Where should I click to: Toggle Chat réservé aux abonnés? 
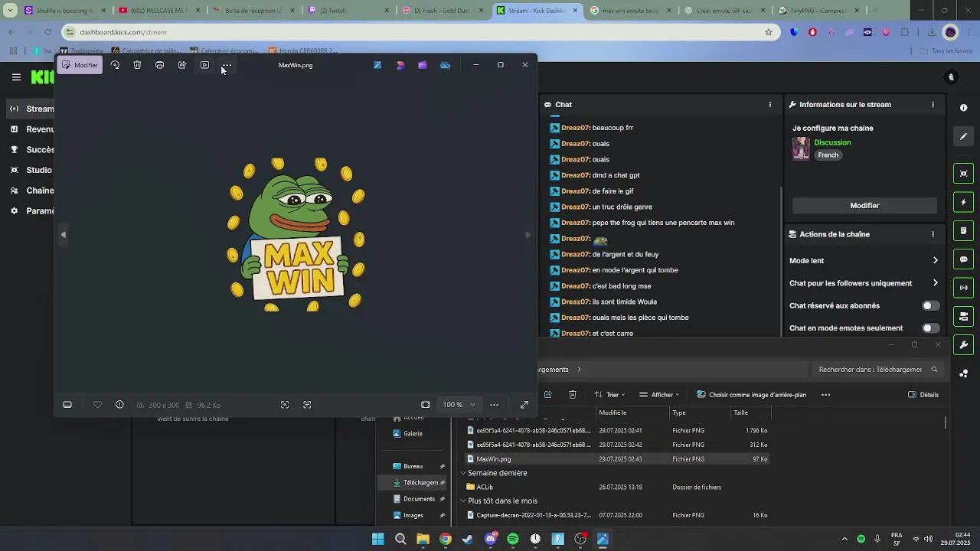tap(930, 306)
